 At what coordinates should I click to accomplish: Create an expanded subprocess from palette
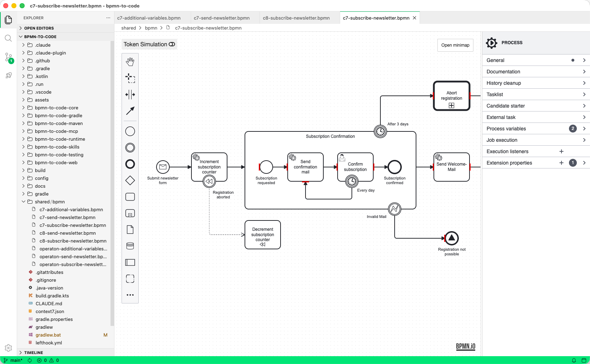click(130, 213)
